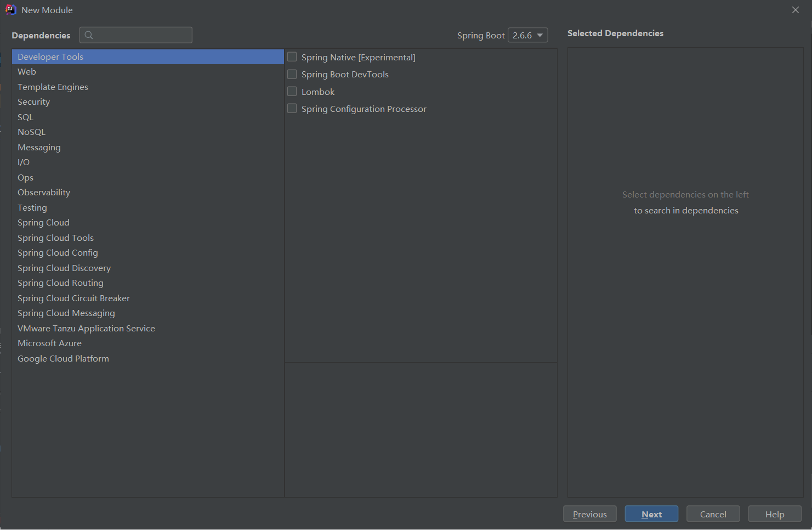Select the Spring Cloud category

point(148,223)
